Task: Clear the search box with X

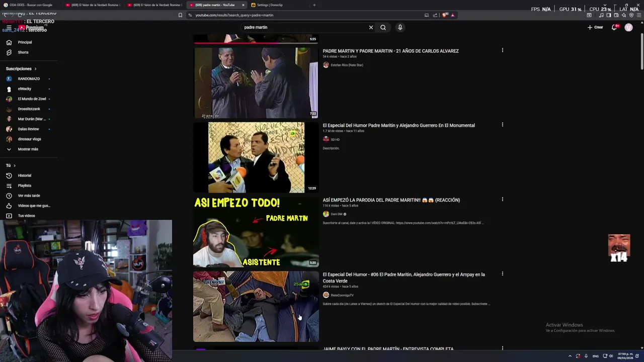Action: (x=371, y=28)
